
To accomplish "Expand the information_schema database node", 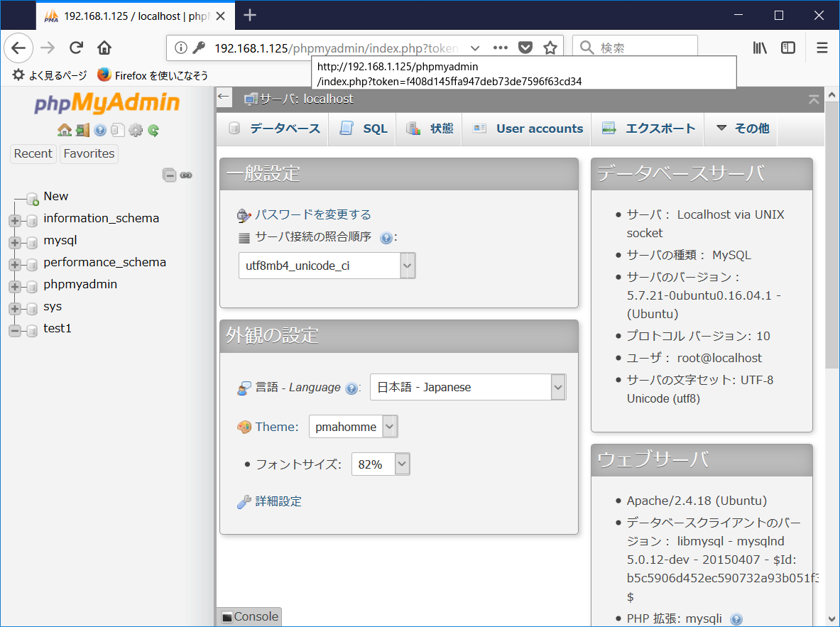I will [x=15, y=220].
